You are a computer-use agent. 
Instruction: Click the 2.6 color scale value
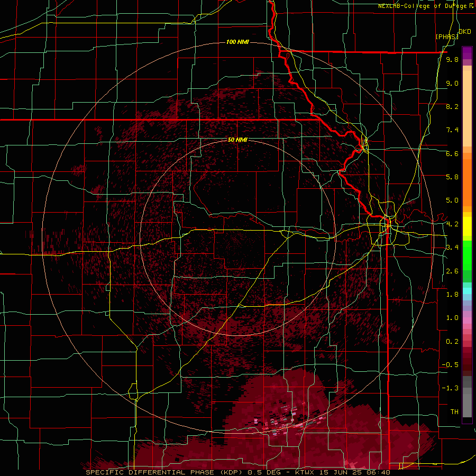[x=452, y=271]
